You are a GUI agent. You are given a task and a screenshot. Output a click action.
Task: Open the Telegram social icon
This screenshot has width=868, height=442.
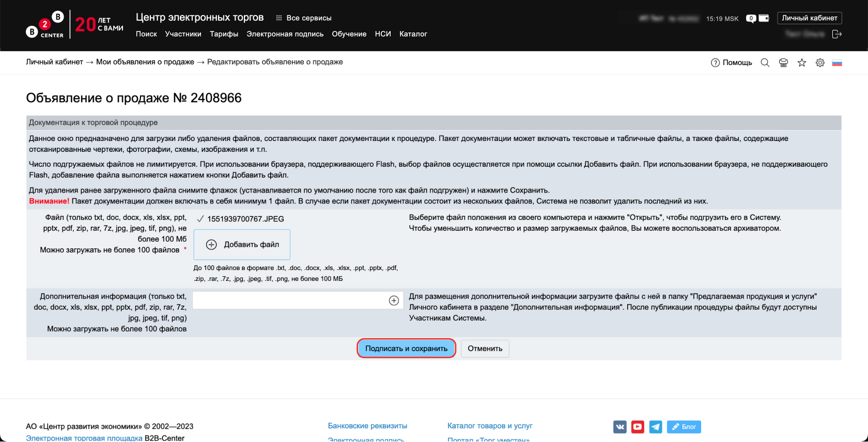click(656, 427)
